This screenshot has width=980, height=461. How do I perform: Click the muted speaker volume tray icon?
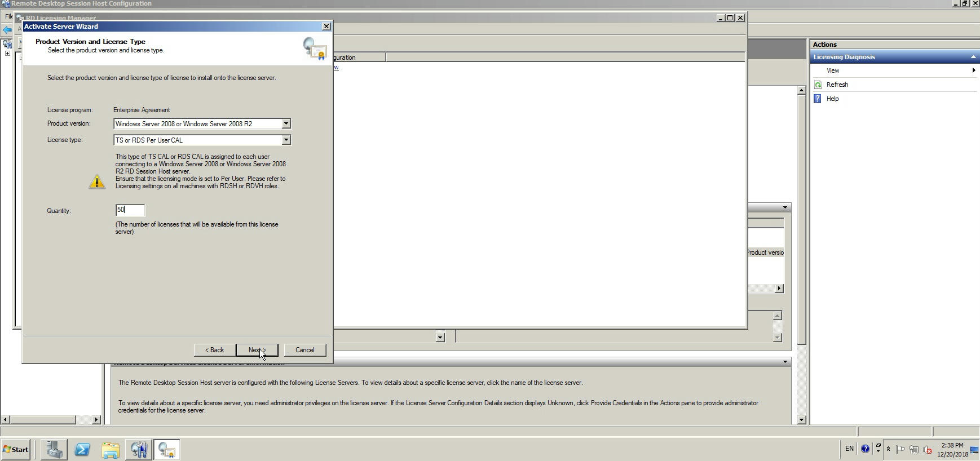pyautogui.click(x=928, y=449)
